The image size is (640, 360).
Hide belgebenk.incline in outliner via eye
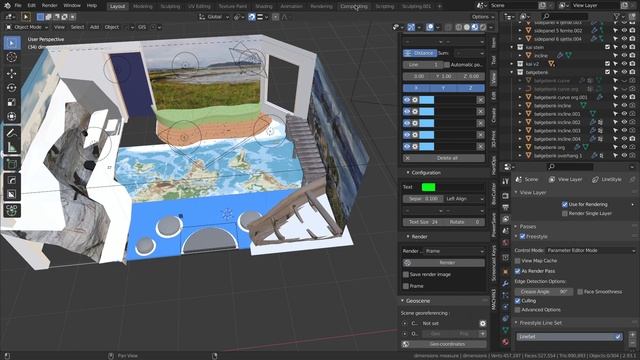point(624,105)
